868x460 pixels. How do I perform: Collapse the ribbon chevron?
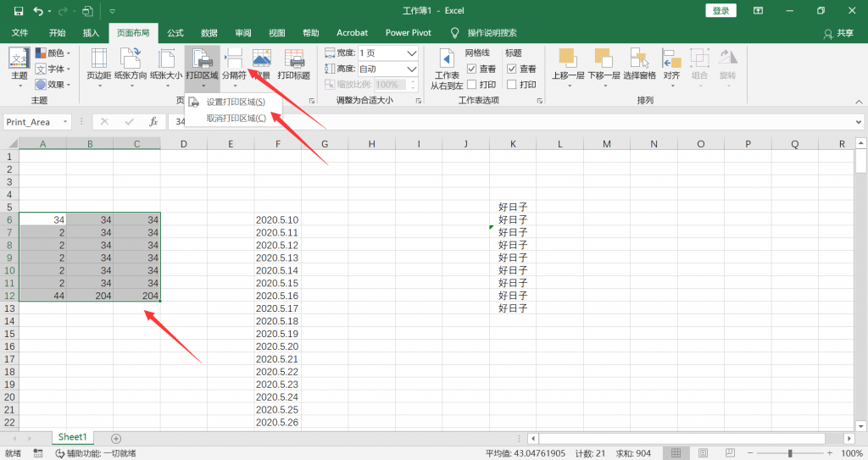click(859, 102)
